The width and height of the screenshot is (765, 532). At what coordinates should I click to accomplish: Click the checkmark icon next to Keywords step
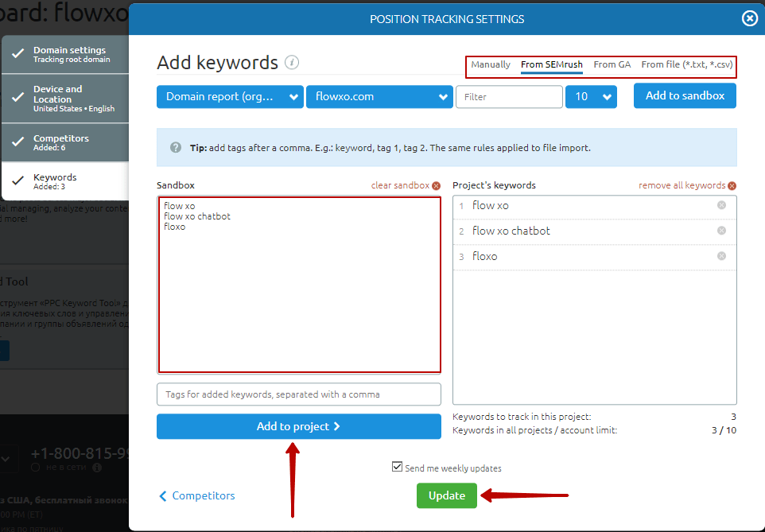(18, 181)
